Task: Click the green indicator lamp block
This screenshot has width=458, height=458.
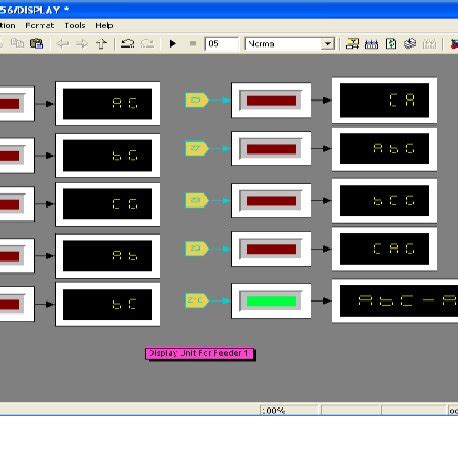Action: [x=271, y=301]
